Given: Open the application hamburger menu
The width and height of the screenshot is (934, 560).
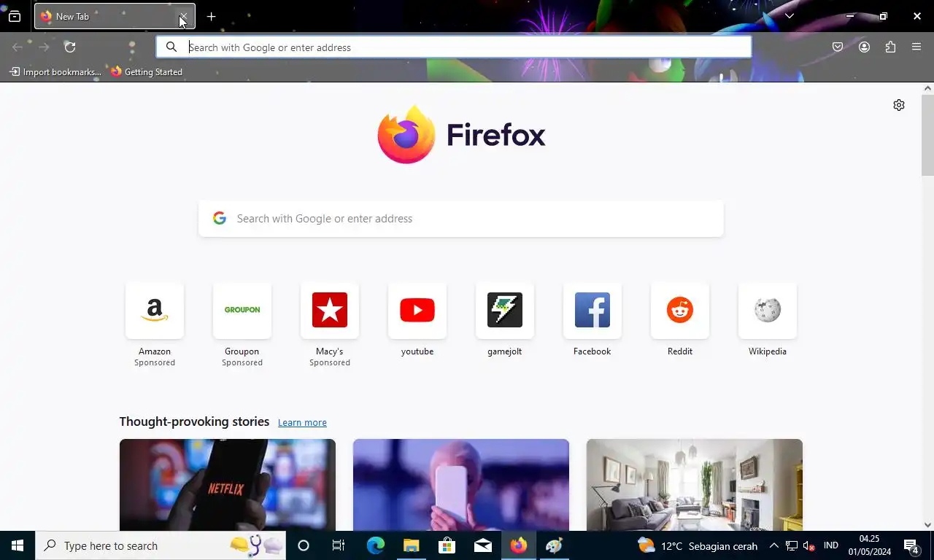Looking at the screenshot, I should (916, 47).
